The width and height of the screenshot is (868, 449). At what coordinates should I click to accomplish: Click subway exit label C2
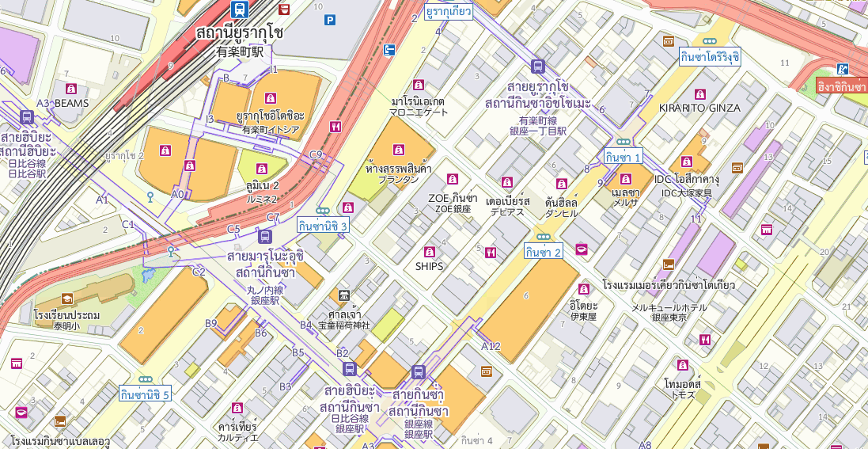(198, 272)
